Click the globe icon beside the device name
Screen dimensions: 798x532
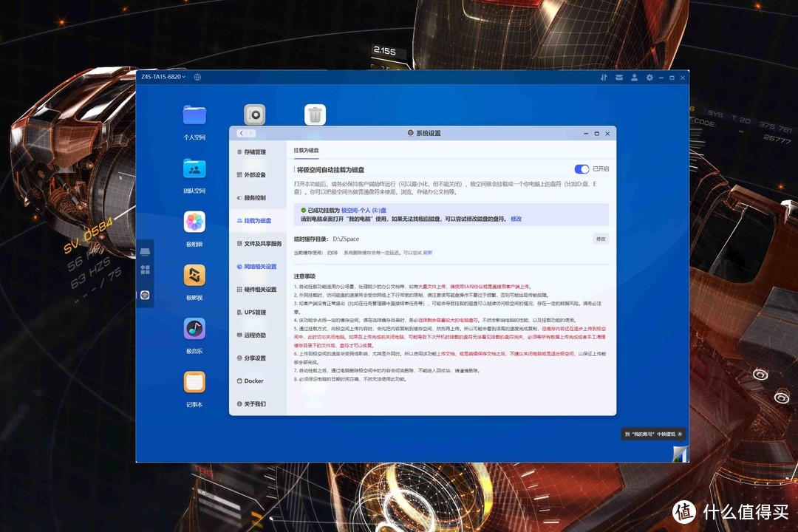(197, 77)
